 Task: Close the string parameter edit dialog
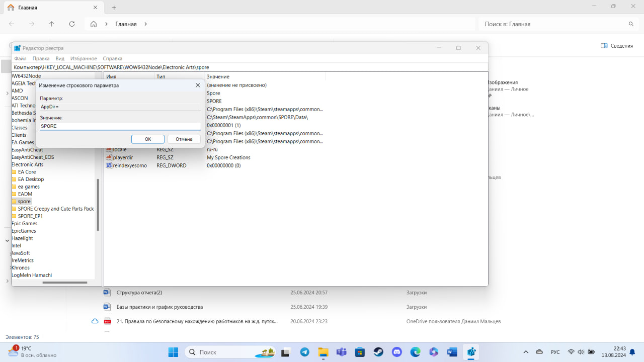pos(198,85)
